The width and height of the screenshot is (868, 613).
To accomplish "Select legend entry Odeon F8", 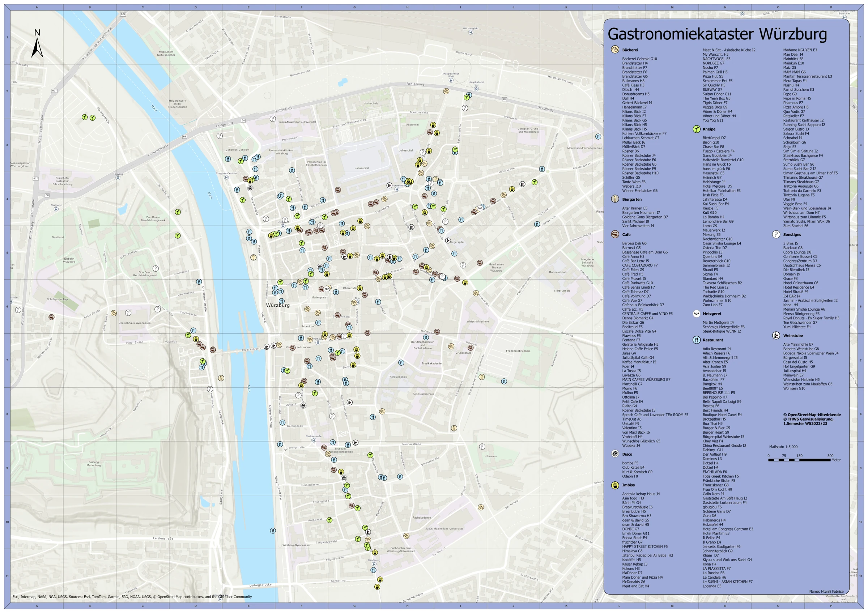I will pyautogui.click(x=630, y=476).
